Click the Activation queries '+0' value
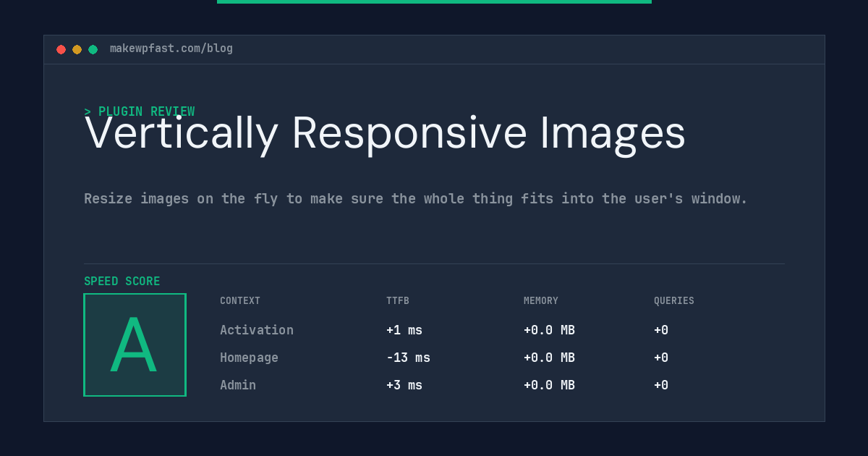Image resolution: width=868 pixels, height=456 pixels. [x=661, y=330]
